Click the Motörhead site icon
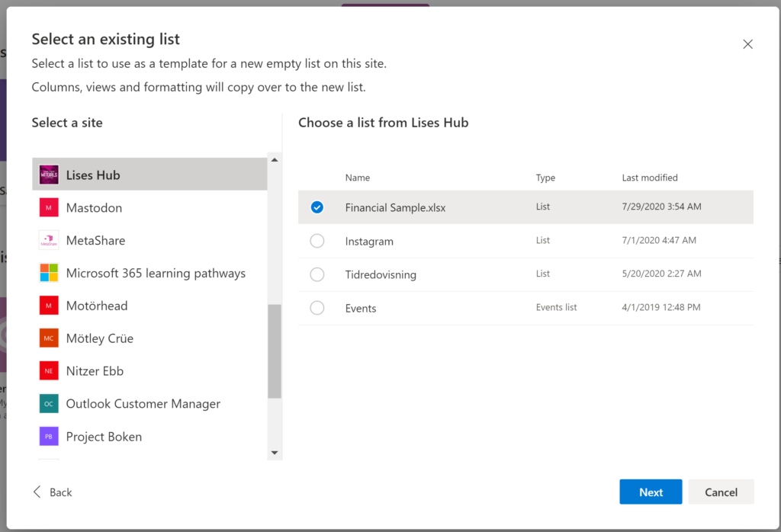The height and width of the screenshot is (532, 781). tap(49, 306)
